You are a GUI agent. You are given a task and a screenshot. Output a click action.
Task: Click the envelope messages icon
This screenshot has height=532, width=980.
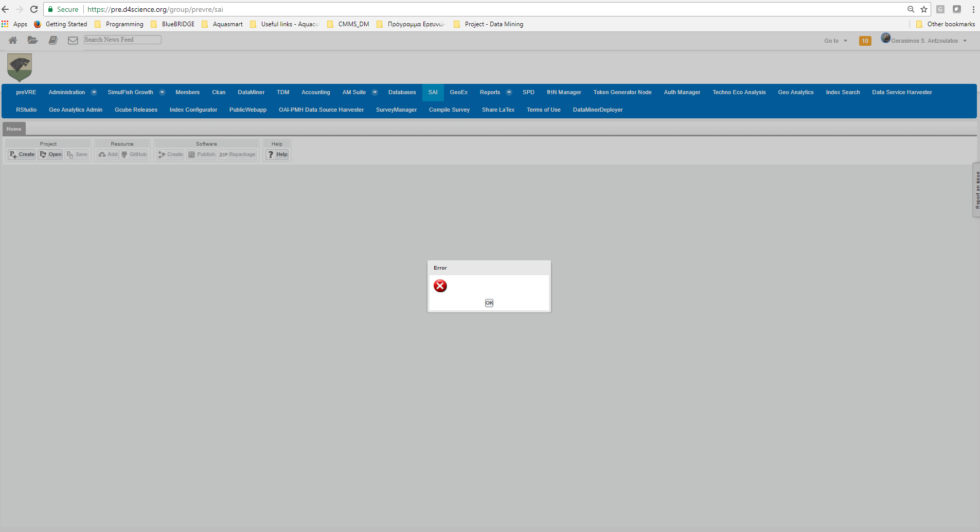73,40
